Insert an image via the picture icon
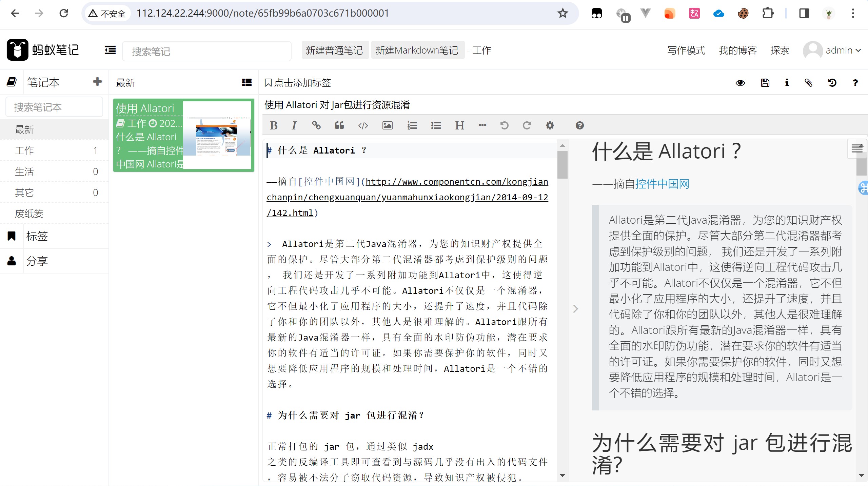Image resolution: width=868 pixels, height=486 pixels. 388,125
